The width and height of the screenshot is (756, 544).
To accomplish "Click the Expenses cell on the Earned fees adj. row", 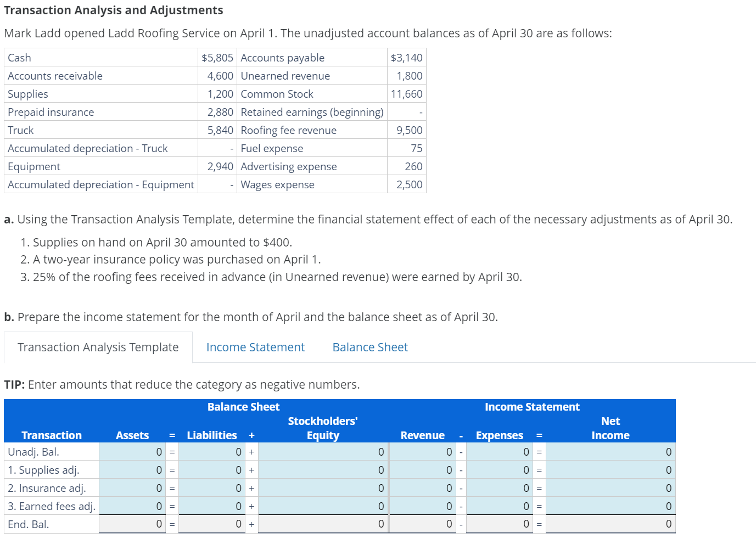I will coord(499,506).
